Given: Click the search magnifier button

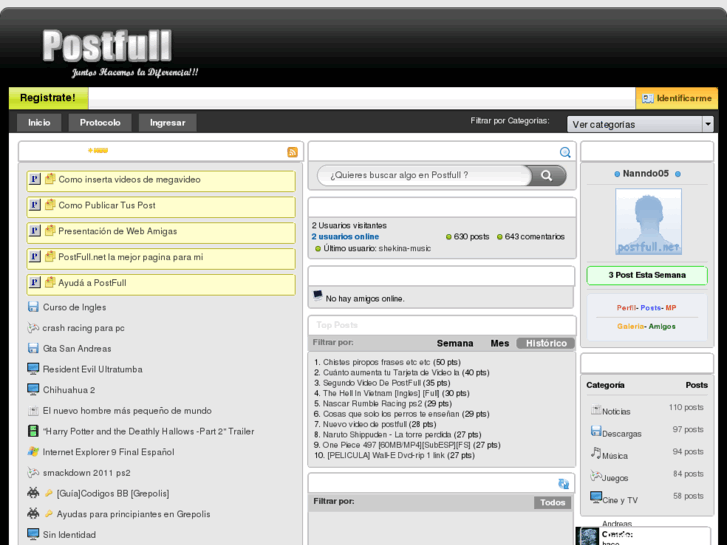Looking at the screenshot, I should click(547, 175).
